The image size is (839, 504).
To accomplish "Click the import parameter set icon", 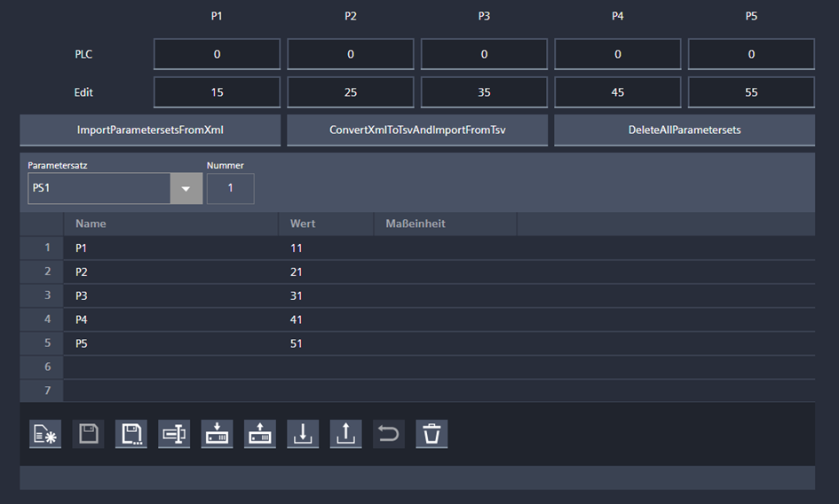I will coord(303,434).
